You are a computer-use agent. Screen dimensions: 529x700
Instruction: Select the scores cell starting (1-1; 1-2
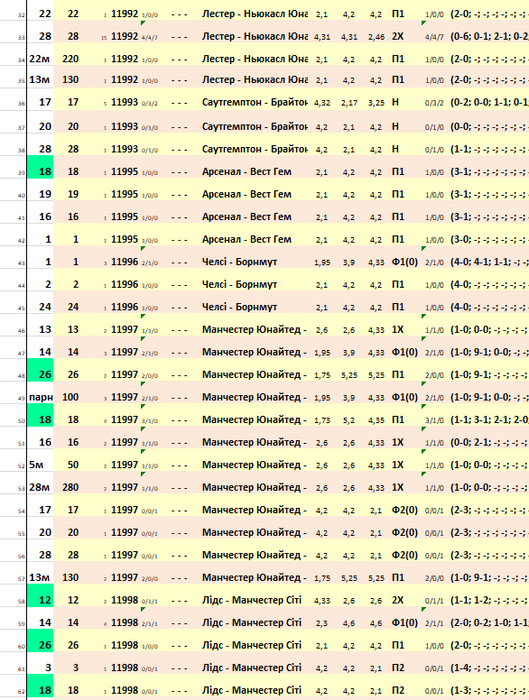point(489,600)
